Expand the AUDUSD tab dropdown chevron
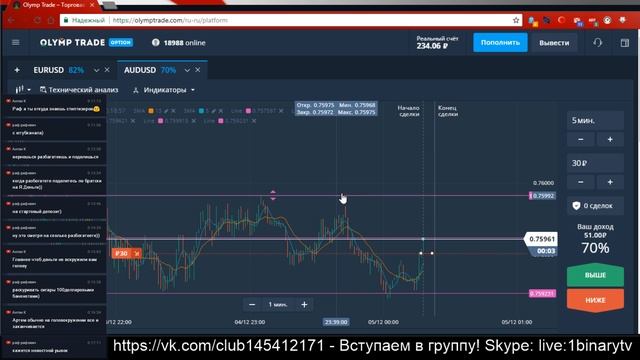 tap(187, 70)
